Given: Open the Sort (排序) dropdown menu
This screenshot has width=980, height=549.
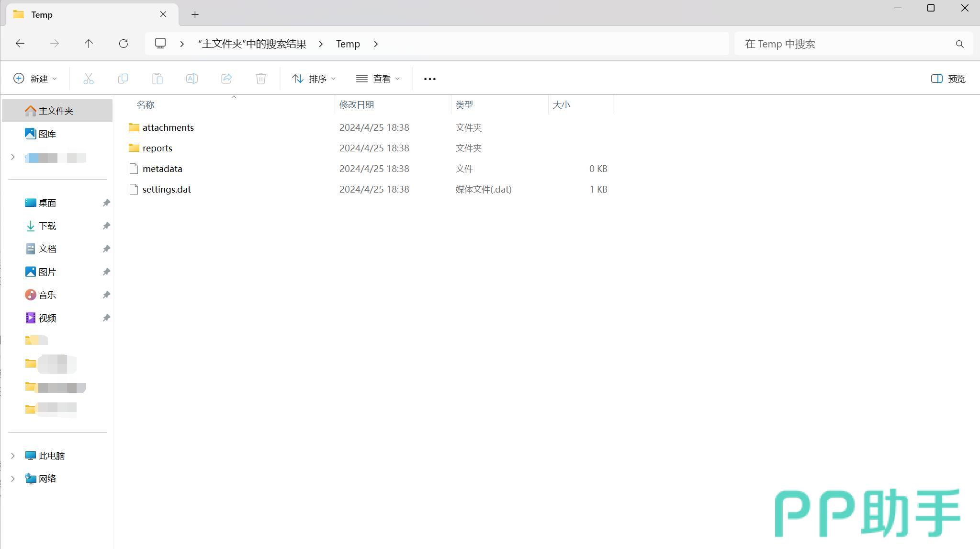Looking at the screenshot, I should (314, 79).
